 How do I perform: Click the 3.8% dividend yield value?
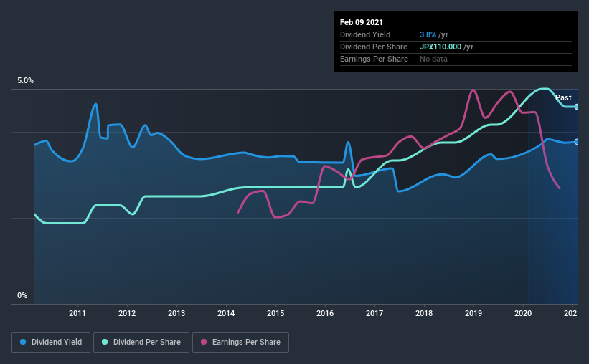(428, 34)
